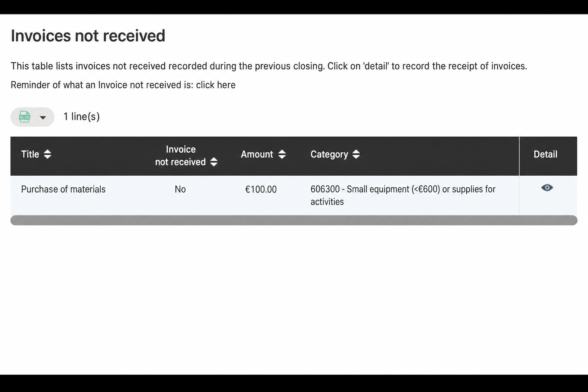Click the €100.00 amount cell
The width and height of the screenshot is (588, 392).
click(x=261, y=189)
